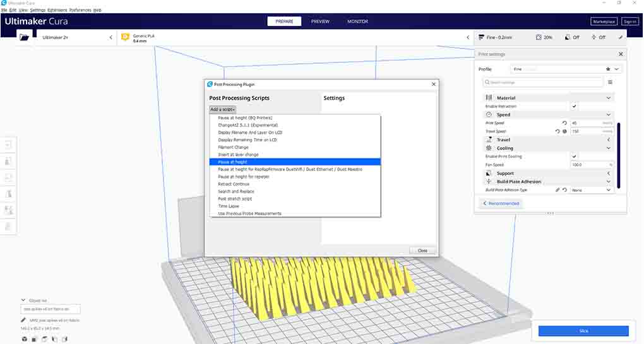Click Close in Post Processing dialog

click(x=422, y=251)
